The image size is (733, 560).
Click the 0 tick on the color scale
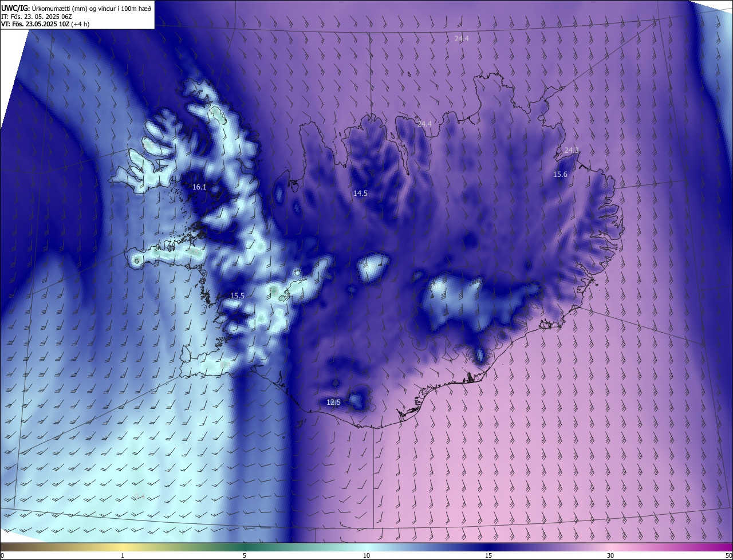coord(2,555)
